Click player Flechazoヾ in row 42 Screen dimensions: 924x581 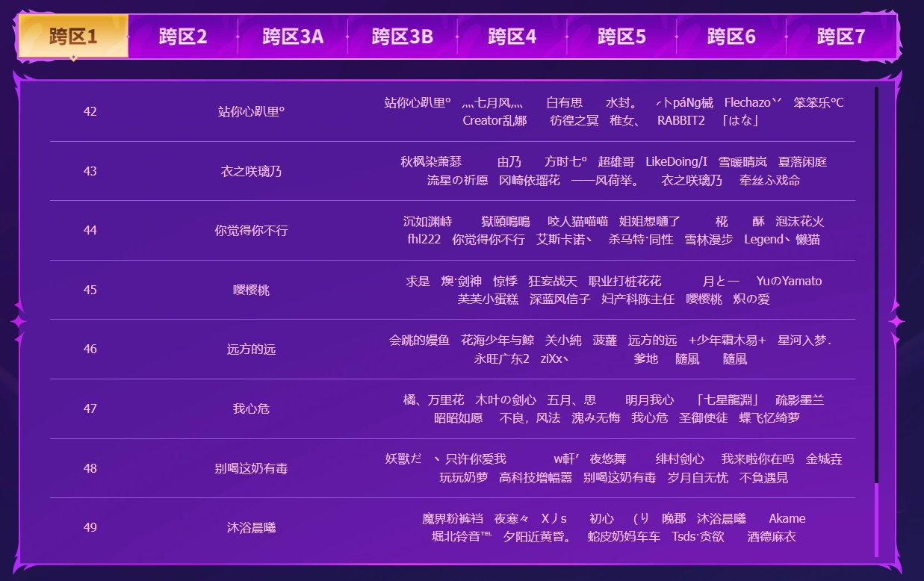[751, 103]
